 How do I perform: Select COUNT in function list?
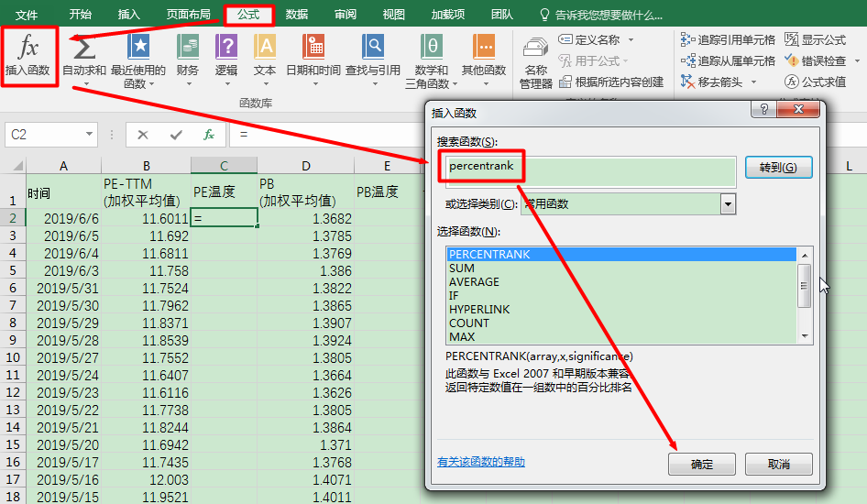(621, 323)
